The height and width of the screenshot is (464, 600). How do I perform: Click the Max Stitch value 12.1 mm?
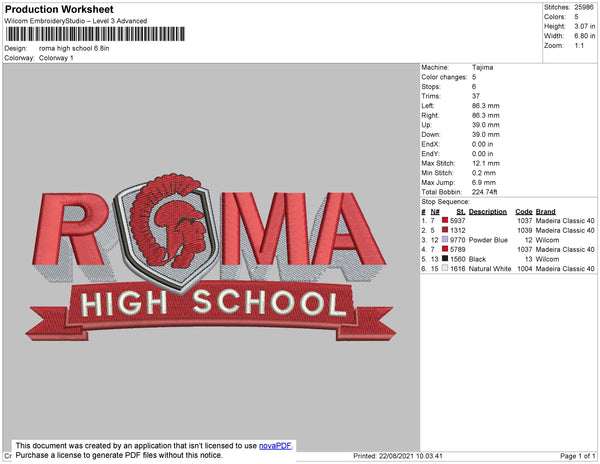[x=486, y=163]
